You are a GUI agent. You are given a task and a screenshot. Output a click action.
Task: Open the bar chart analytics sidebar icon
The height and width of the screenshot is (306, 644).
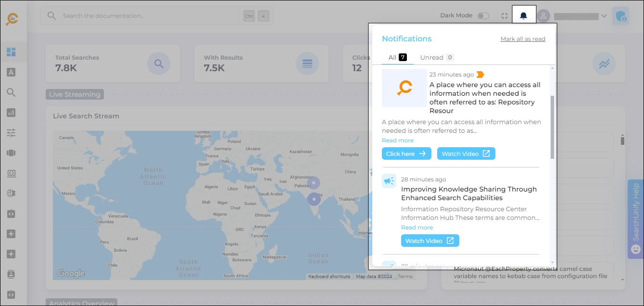(11, 113)
